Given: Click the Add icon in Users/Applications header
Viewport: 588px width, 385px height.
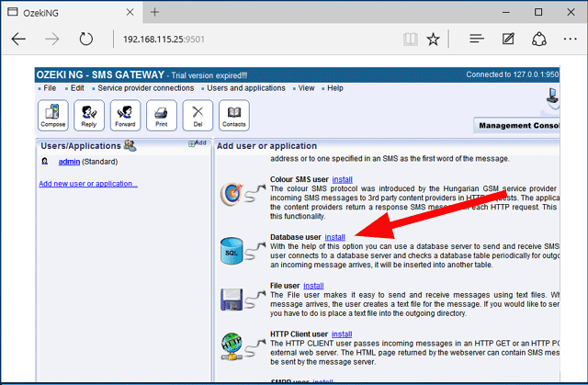Looking at the screenshot, I should [198, 143].
